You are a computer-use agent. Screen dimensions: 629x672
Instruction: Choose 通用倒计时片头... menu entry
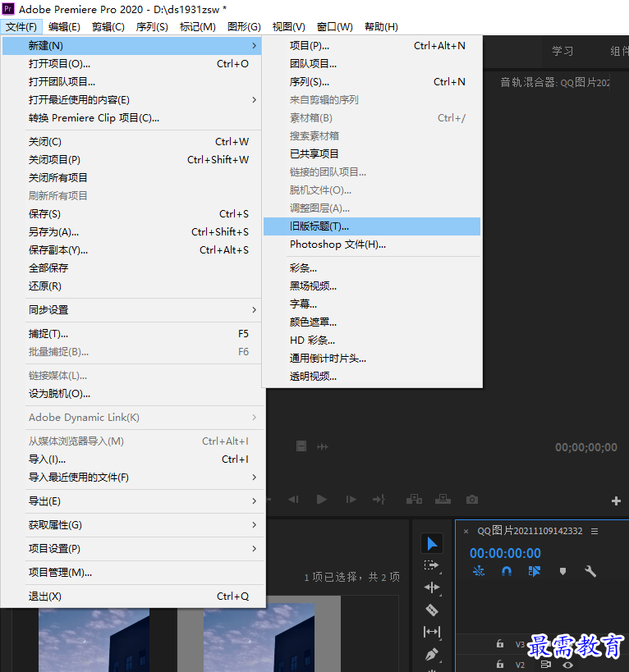(372, 359)
